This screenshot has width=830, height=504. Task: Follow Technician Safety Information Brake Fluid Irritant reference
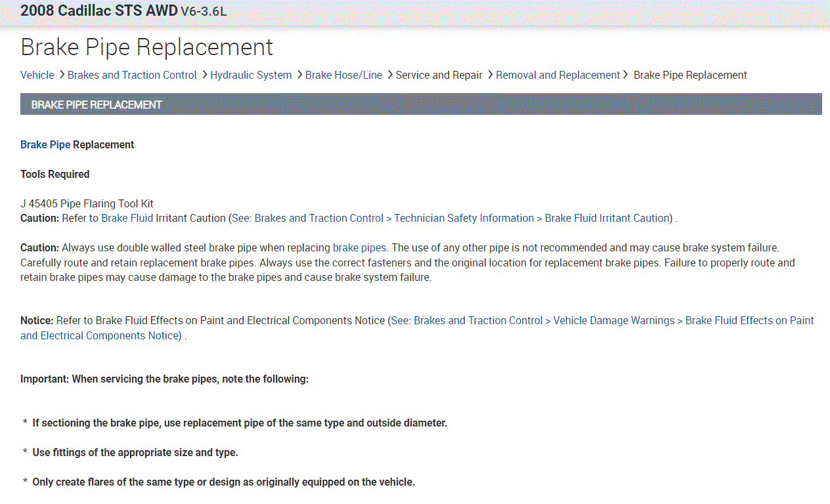pyautogui.click(x=450, y=218)
